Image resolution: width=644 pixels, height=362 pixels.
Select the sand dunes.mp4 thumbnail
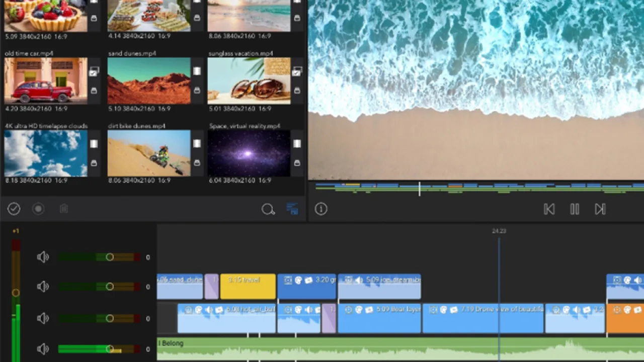[x=149, y=80]
